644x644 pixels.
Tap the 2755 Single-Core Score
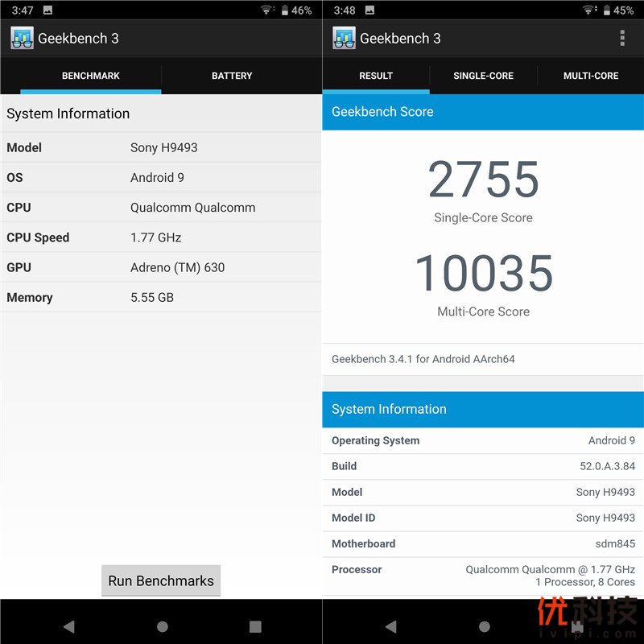click(483, 180)
